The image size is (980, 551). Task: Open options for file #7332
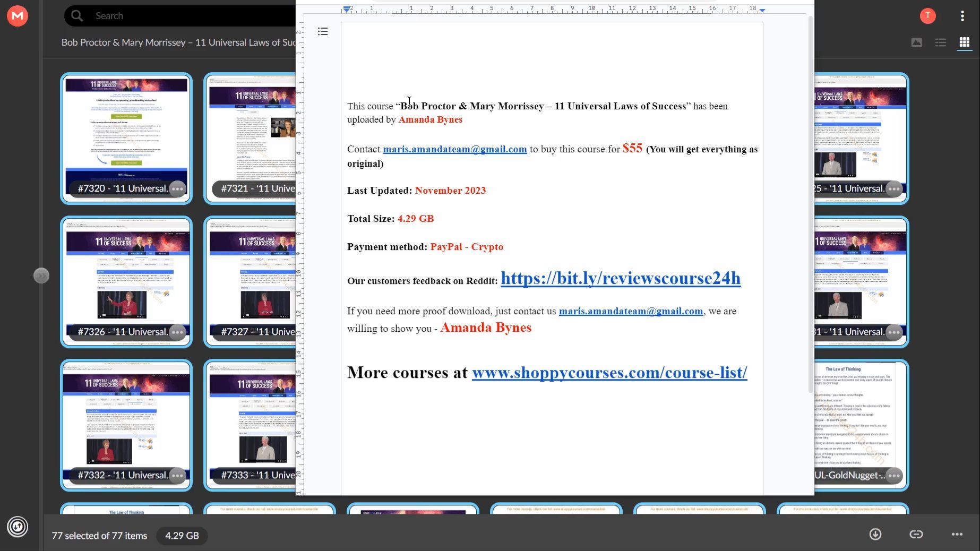(177, 475)
